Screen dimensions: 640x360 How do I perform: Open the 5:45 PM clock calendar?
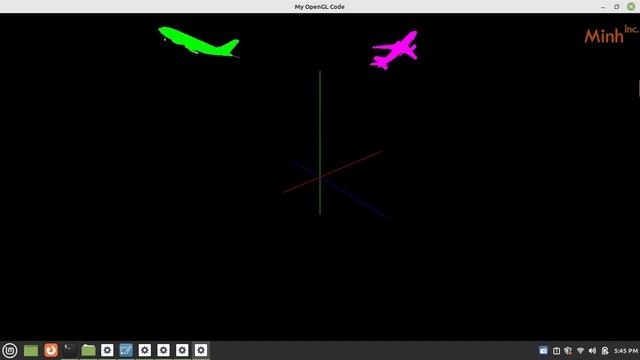pos(626,351)
